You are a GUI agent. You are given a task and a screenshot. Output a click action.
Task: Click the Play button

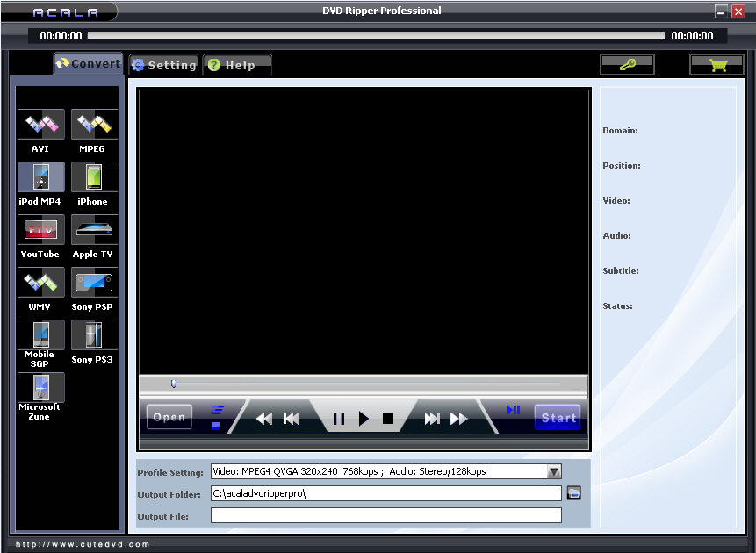click(x=364, y=419)
